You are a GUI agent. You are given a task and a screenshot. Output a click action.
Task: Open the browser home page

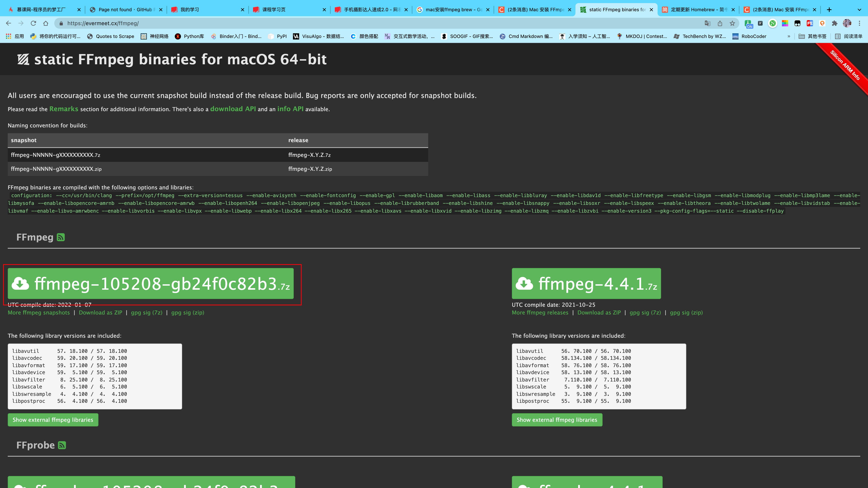coord(46,23)
